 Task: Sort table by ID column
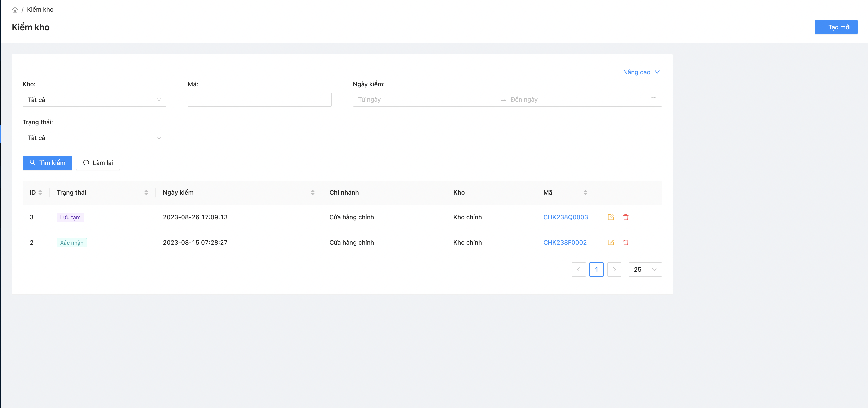(40, 193)
